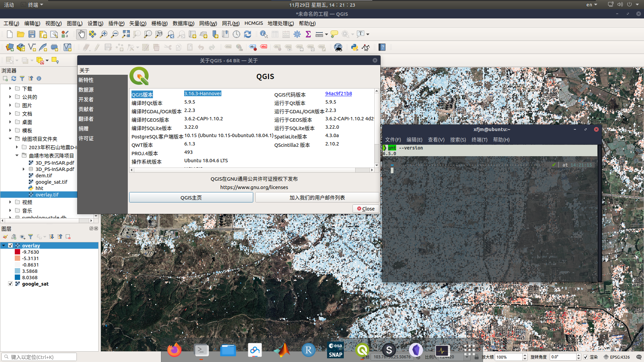Select overlay.tif in the browser tree

47,195
